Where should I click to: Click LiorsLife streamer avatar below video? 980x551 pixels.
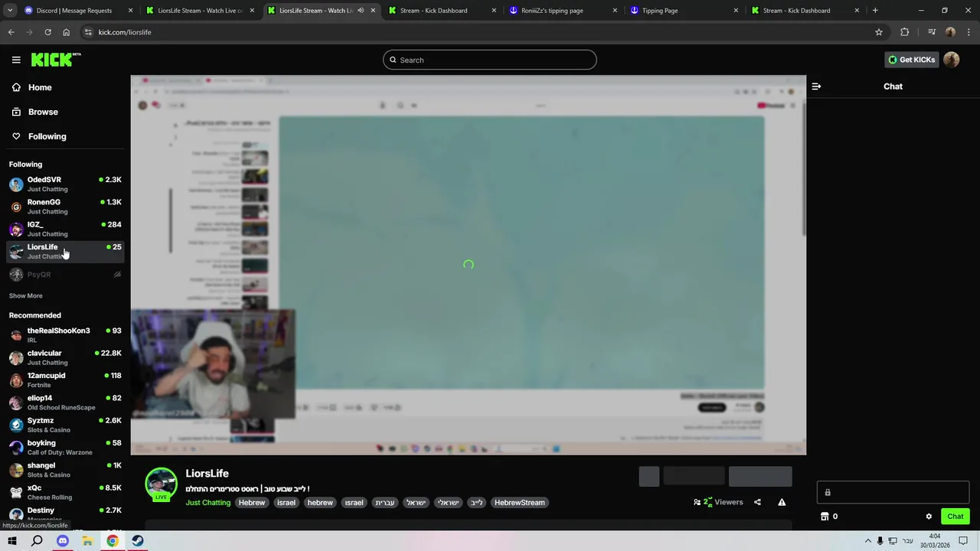pyautogui.click(x=161, y=484)
